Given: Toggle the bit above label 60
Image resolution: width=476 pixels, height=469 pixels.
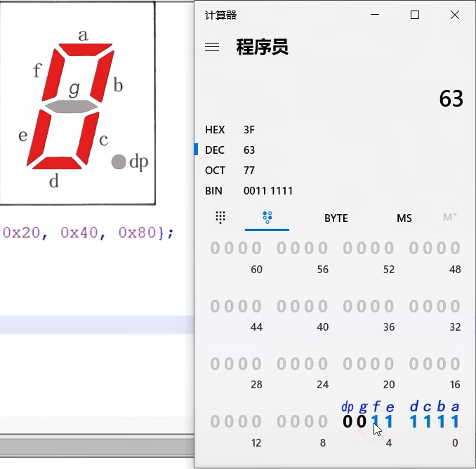Looking at the screenshot, I should point(256,248).
